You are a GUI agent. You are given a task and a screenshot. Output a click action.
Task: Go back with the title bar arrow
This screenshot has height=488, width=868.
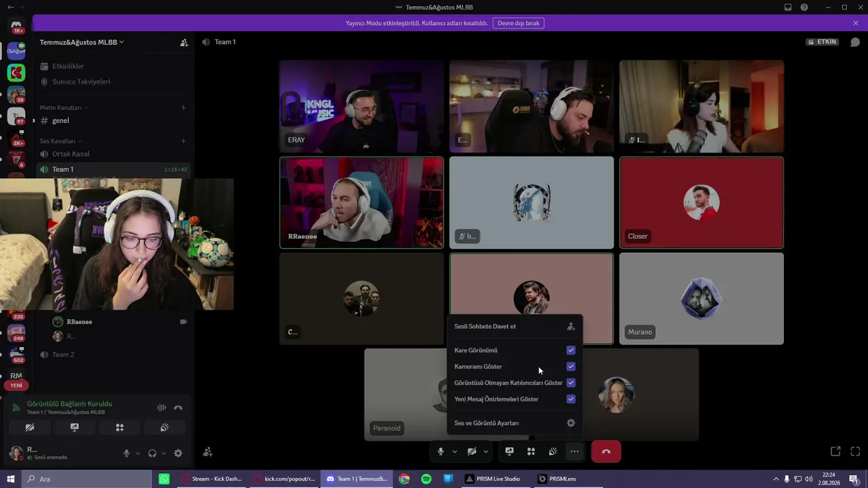click(x=10, y=7)
